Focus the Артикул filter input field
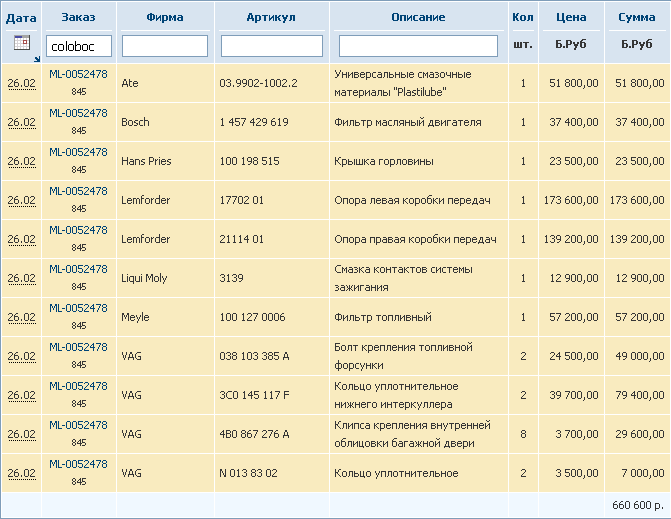The height and width of the screenshot is (519, 671). (272, 46)
